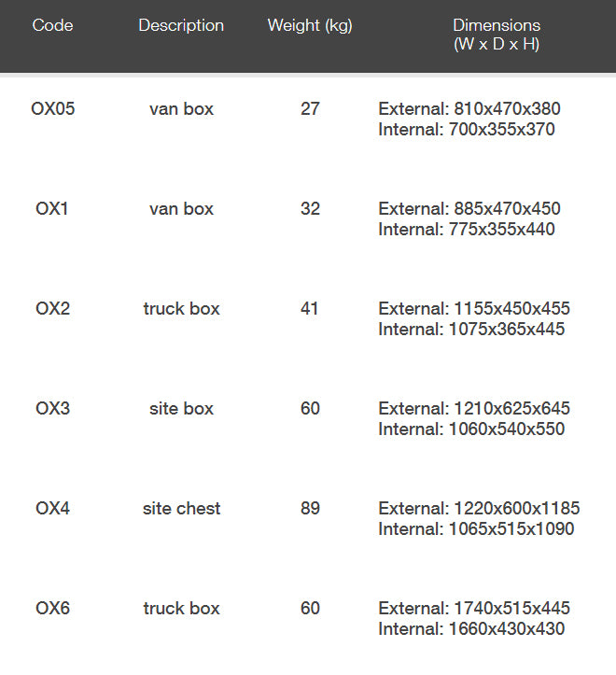The height and width of the screenshot is (675, 616).
Task: Click the Weight (kg) column header
Action: [310, 25]
